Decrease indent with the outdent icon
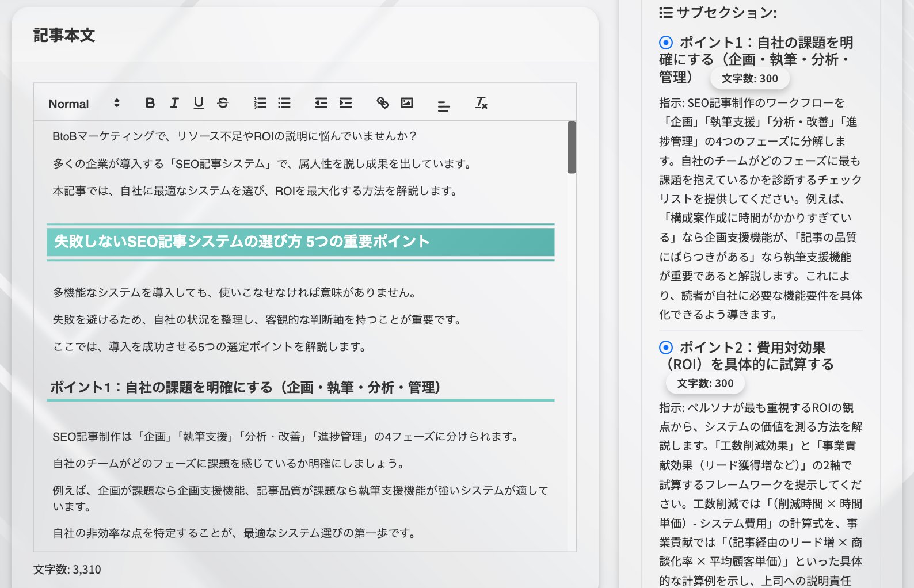This screenshot has height=588, width=914. coord(321,103)
